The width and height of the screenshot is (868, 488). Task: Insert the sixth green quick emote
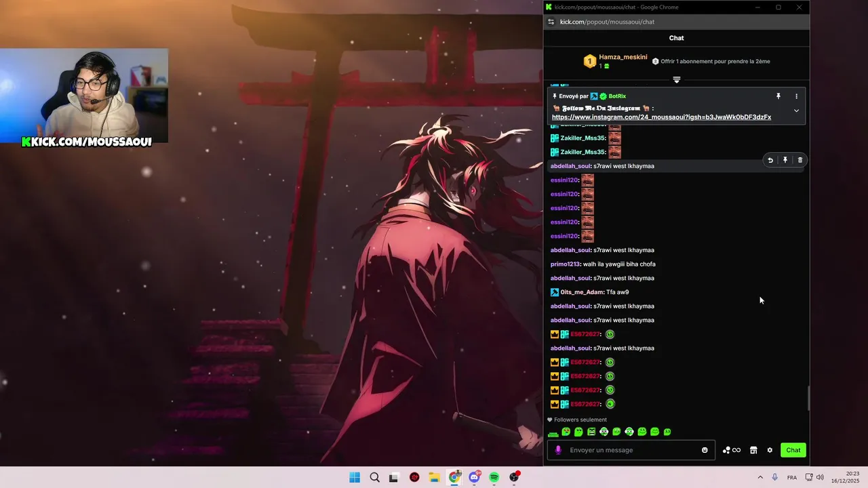pos(616,432)
